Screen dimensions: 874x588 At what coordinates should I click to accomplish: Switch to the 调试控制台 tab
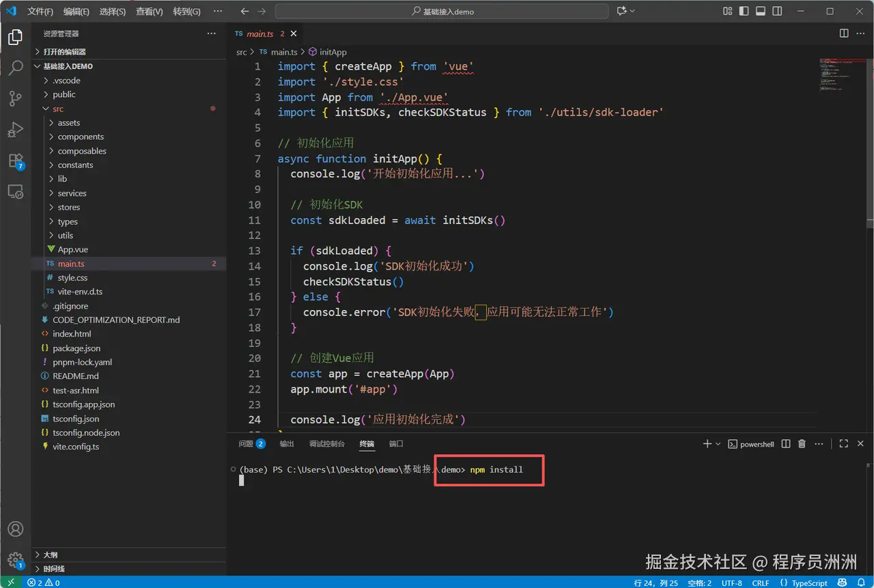(x=327, y=444)
